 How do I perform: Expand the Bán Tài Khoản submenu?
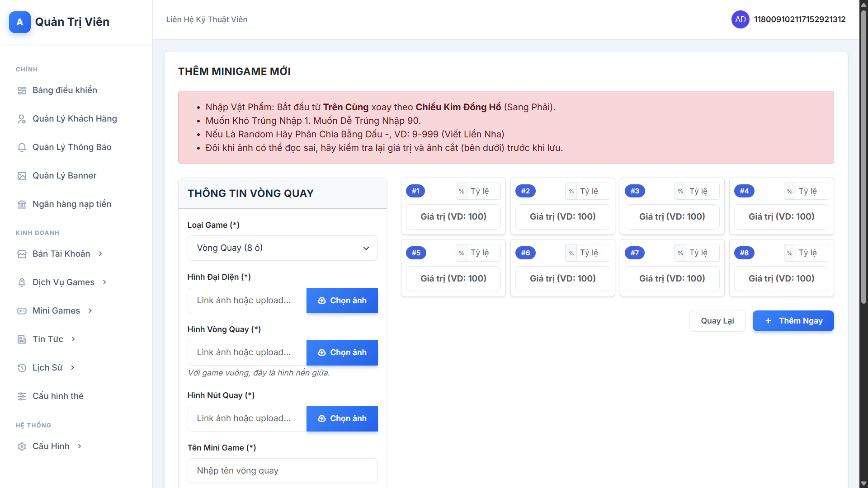(x=61, y=254)
